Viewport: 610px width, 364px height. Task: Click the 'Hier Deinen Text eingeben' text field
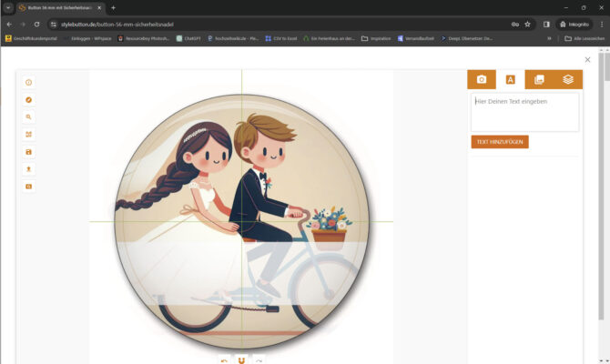tap(524, 113)
